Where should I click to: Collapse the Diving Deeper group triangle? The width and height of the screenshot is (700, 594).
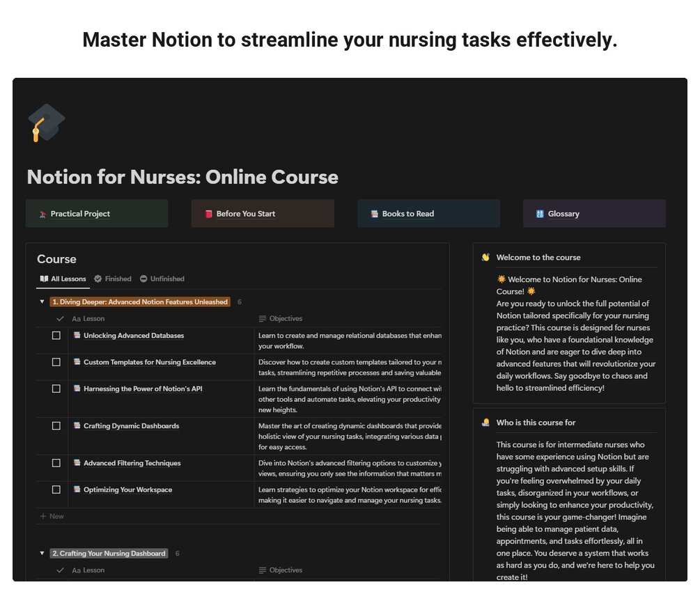(42, 302)
